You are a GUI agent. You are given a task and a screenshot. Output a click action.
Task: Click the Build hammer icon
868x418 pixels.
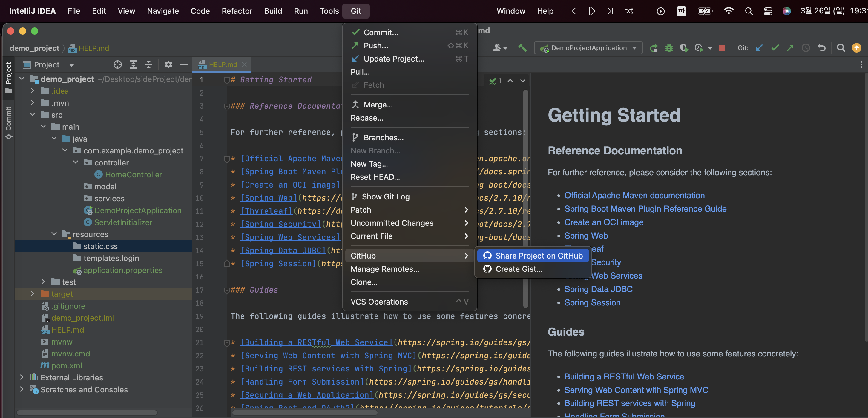click(x=522, y=48)
